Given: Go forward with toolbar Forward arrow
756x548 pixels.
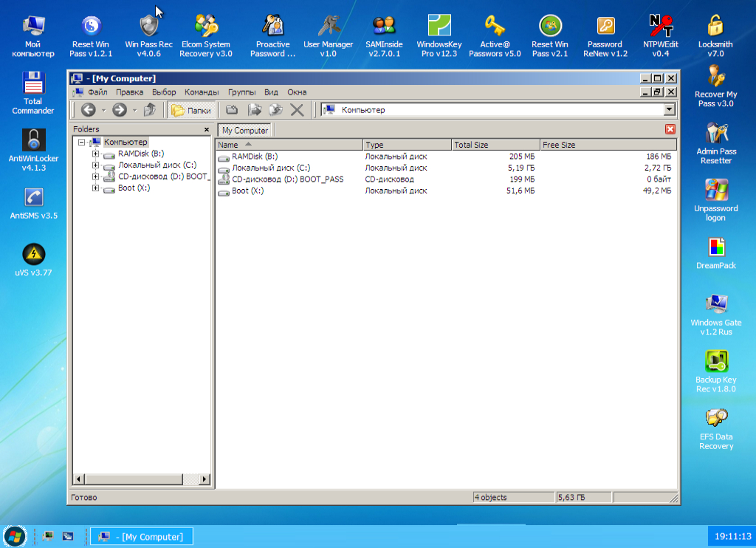Looking at the screenshot, I should (x=120, y=110).
